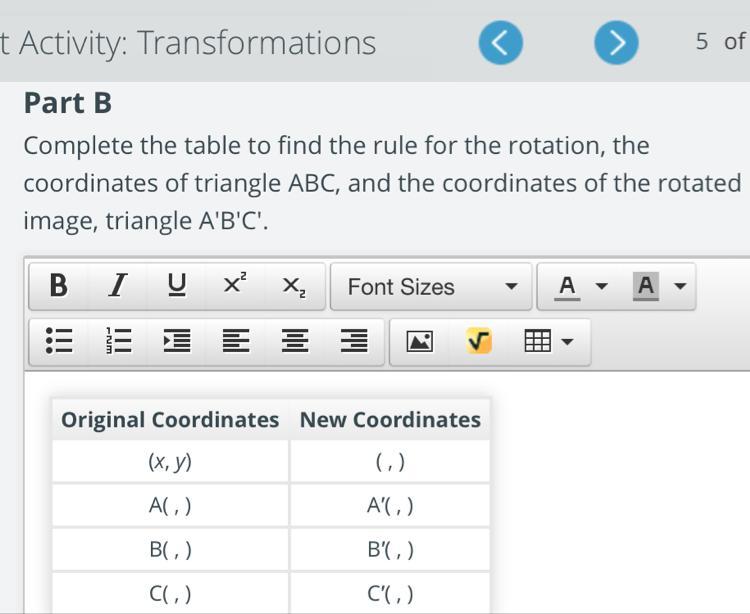Viewport: 750px width, 614px height.
Task: Toggle Bold formatting button
Action: coord(58,286)
